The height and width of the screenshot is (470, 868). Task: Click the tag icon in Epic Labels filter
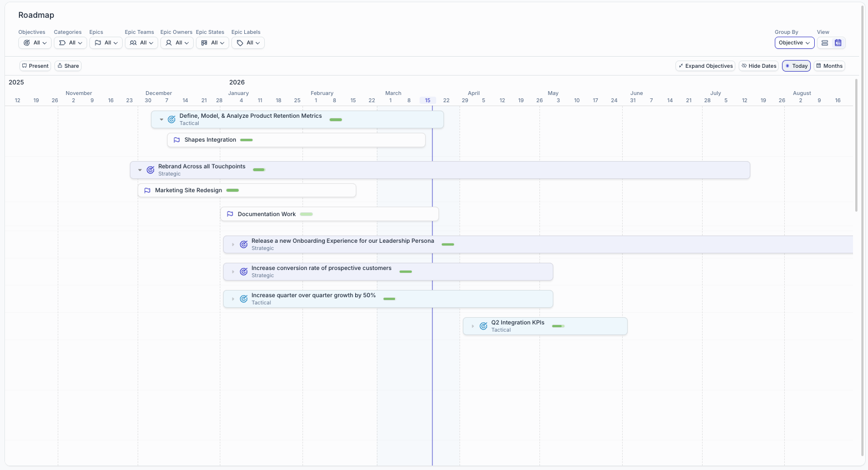(x=240, y=43)
